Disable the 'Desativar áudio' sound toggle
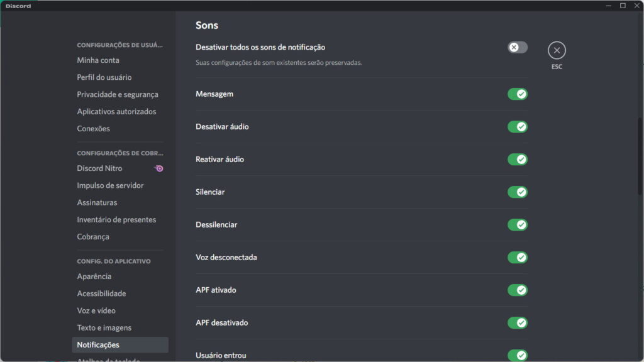The image size is (644, 362). pyautogui.click(x=517, y=127)
